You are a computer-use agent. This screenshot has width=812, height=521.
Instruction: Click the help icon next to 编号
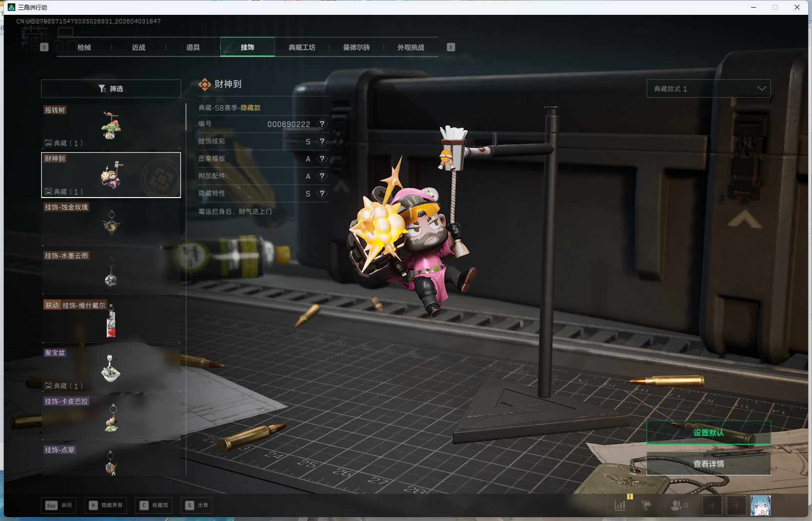[x=322, y=124]
